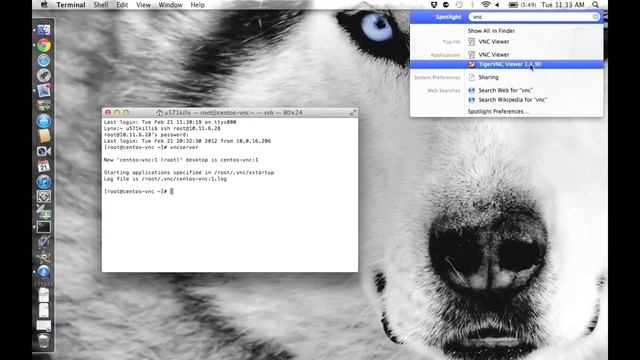Screen dimensions: 640x360
Task: Launch Google Chrome from the dock
Action: (44, 45)
